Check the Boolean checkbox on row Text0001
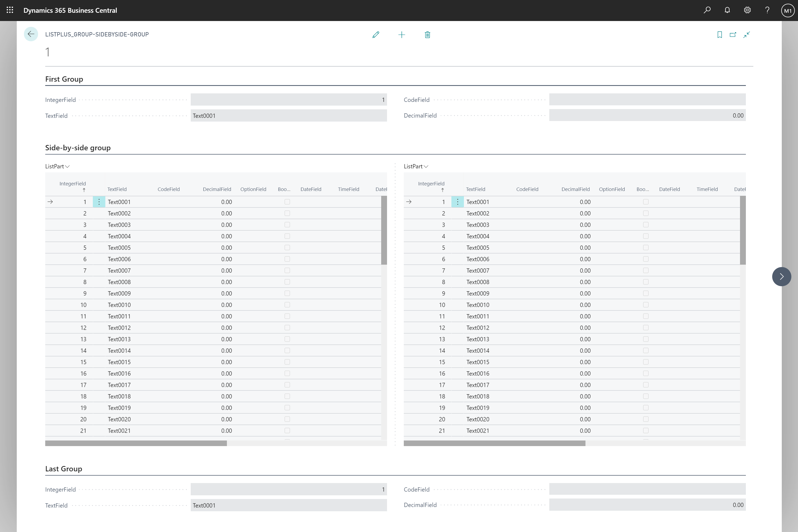This screenshot has width=798, height=532. 287,202
